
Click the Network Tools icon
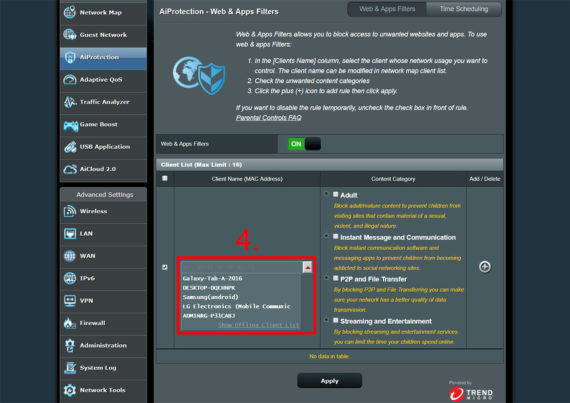click(70, 390)
